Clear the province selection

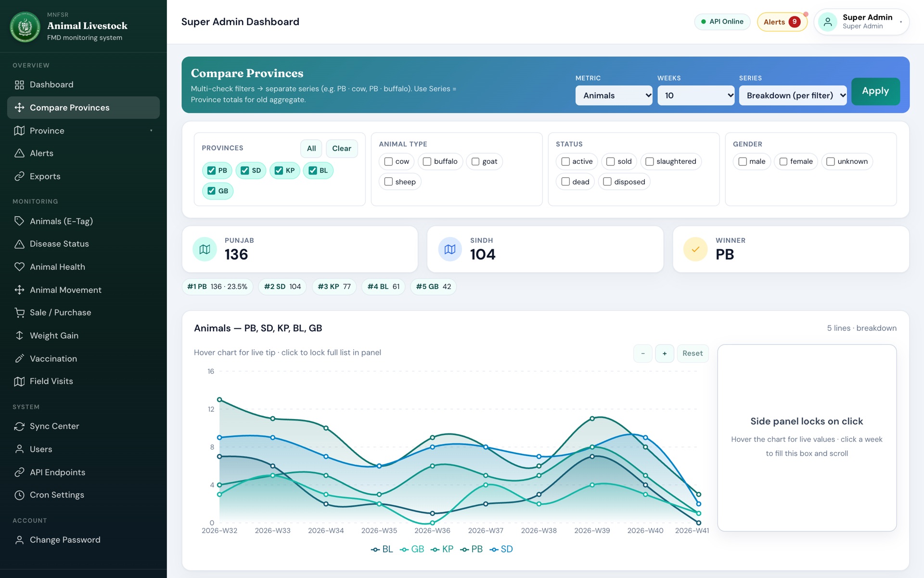(342, 148)
